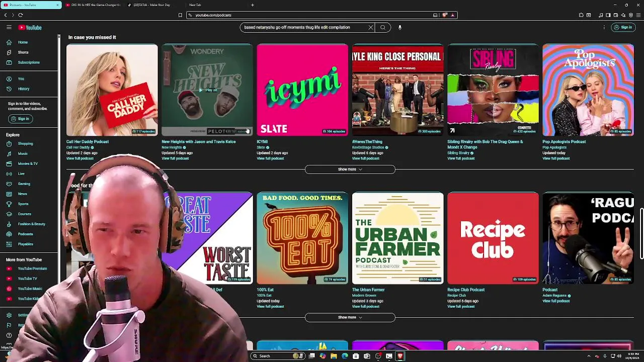This screenshot has height=362, width=644.
Task: Expand Show more below the food podcasts row
Action: pyautogui.click(x=350, y=317)
